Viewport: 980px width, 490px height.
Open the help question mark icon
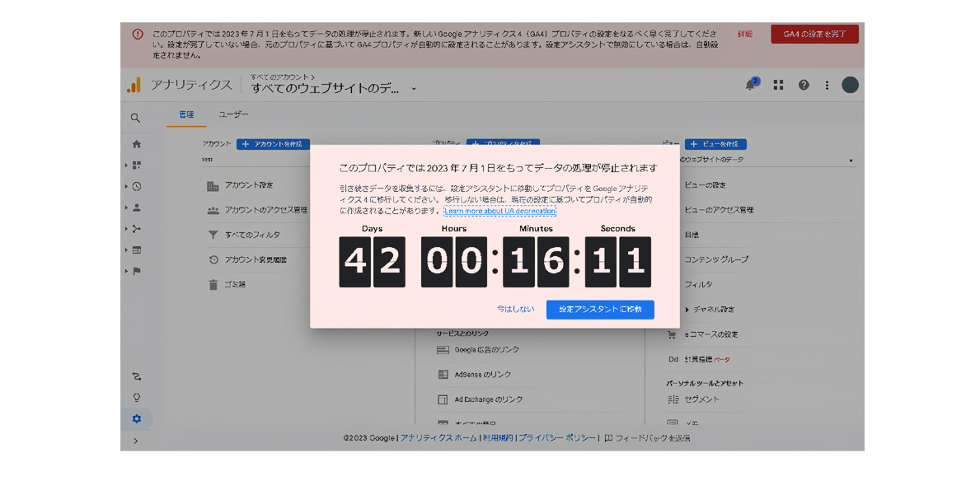pyautogui.click(x=804, y=85)
